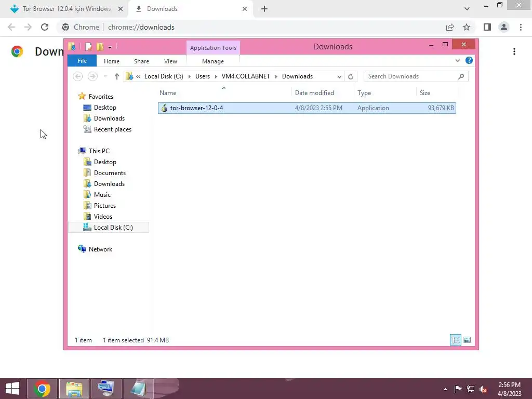Select Local Disk (C:) in navigation pane
This screenshot has height=399, width=532.
[x=109, y=228]
